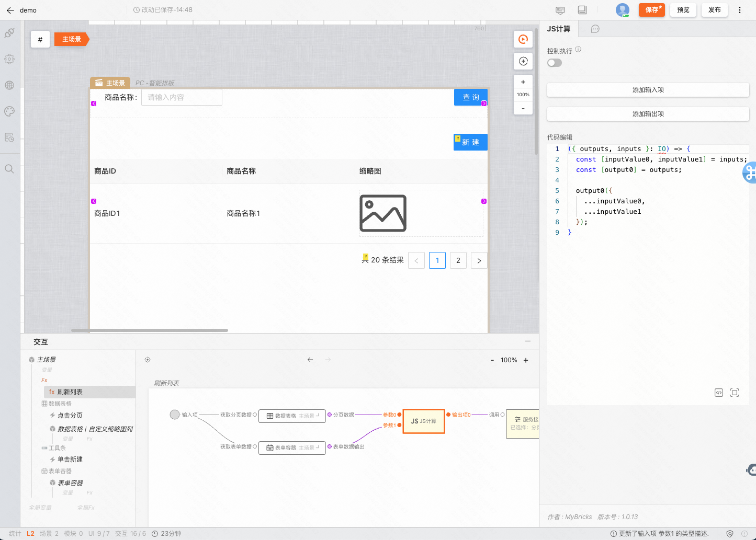This screenshot has height=540, width=756.
Task: Select the JS计算 tab
Action: pyautogui.click(x=559, y=29)
